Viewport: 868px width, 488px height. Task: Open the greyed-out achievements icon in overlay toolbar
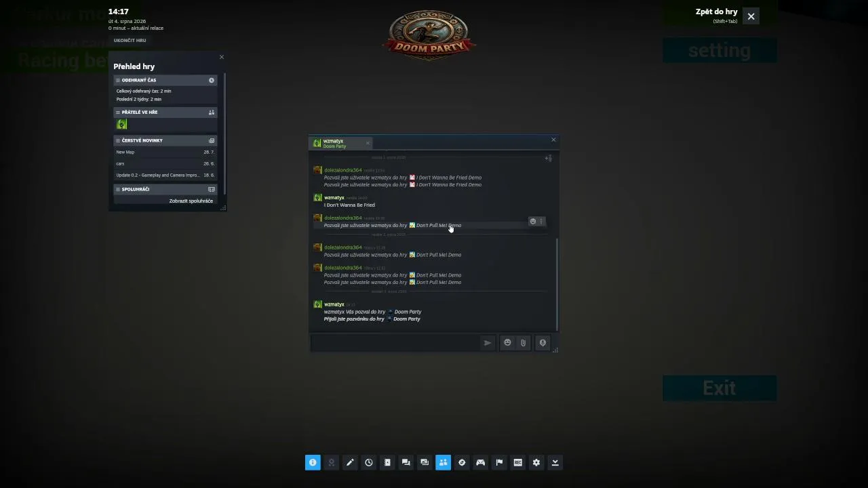coord(331,462)
